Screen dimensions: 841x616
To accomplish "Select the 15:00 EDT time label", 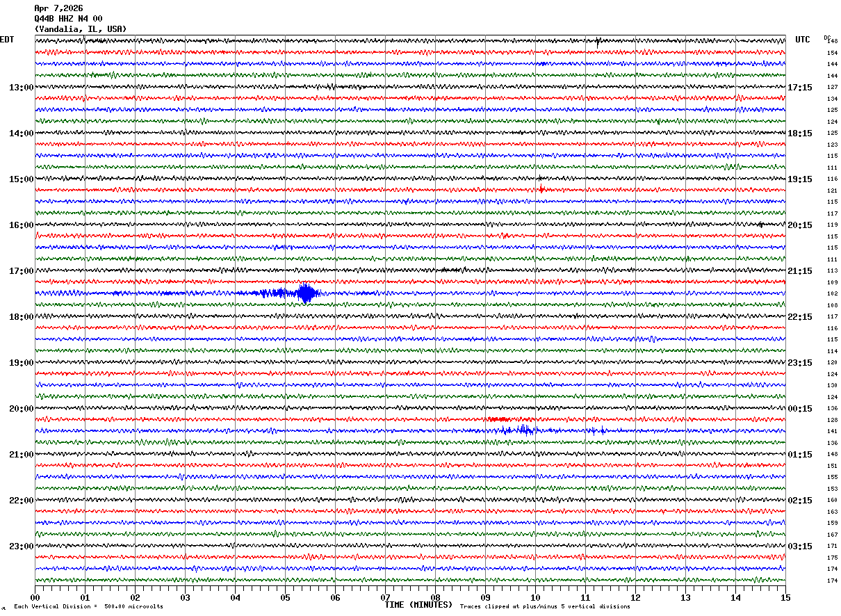I will click(21, 179).
